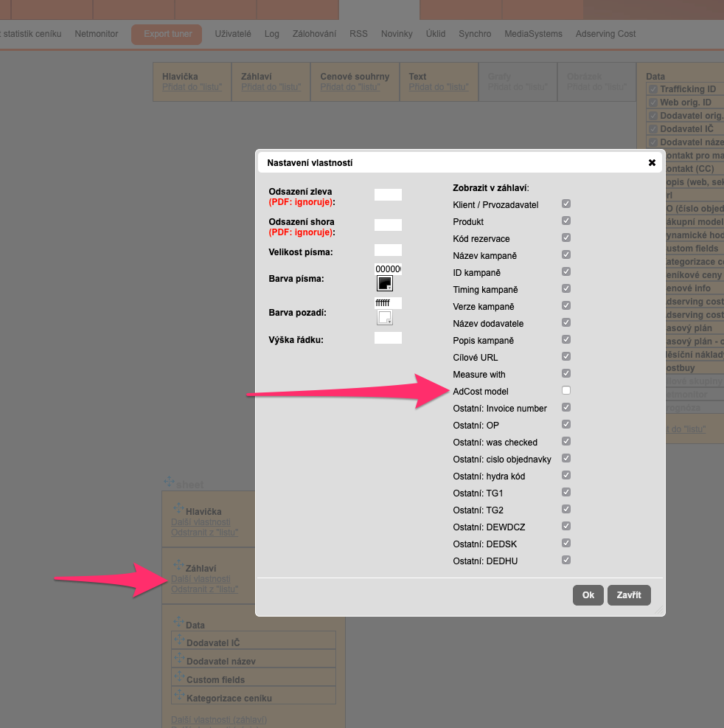Uncheck Ostatní: Invoice number checkbox
Screen dimensions: 724x728
566,407
